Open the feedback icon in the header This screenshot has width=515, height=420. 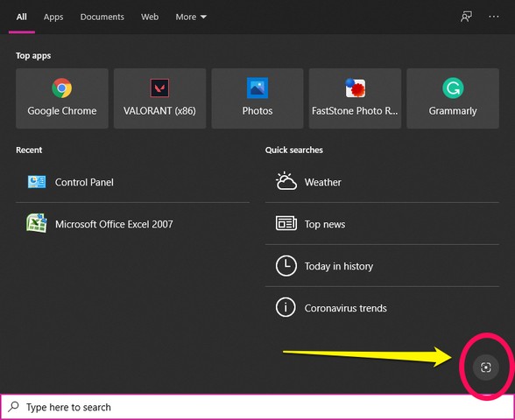(x=466, y=17)
